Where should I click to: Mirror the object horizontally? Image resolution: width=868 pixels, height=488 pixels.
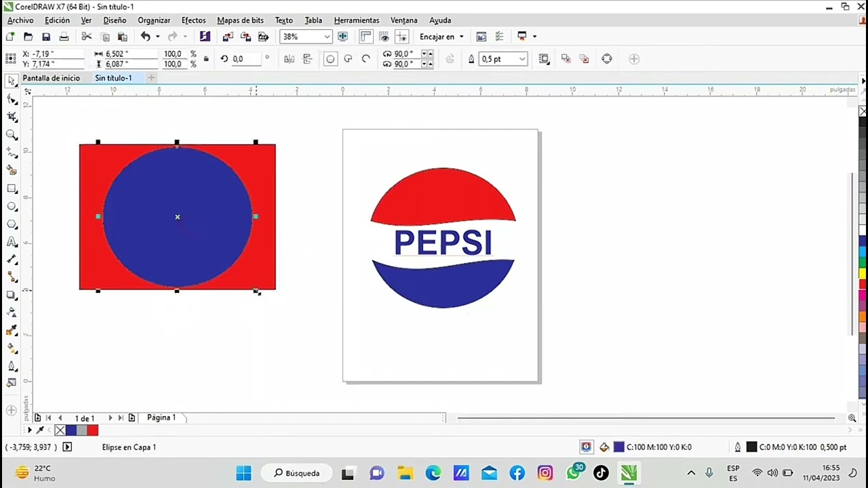coord(290,59)
